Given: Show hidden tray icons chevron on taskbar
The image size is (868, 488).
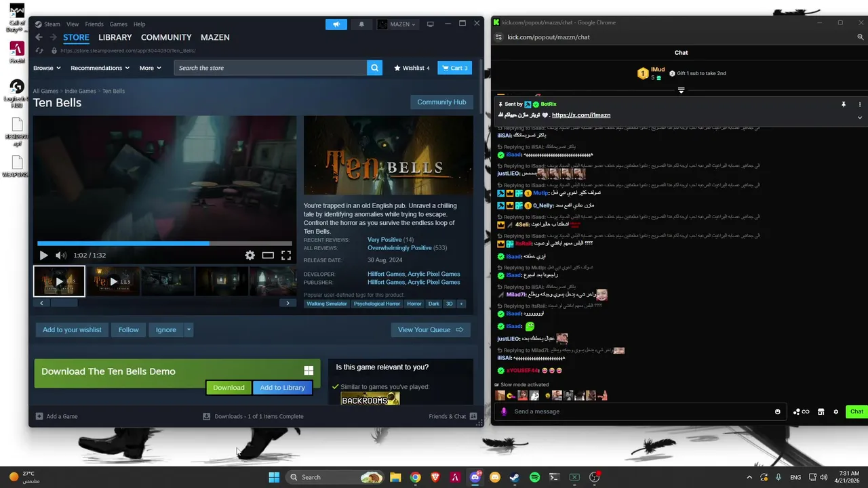Looking at the screenshot, I should click(x=749, y=477).
